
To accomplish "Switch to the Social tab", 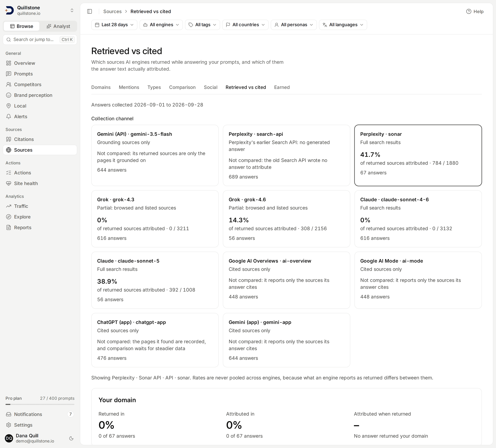I will click(211, 87).
